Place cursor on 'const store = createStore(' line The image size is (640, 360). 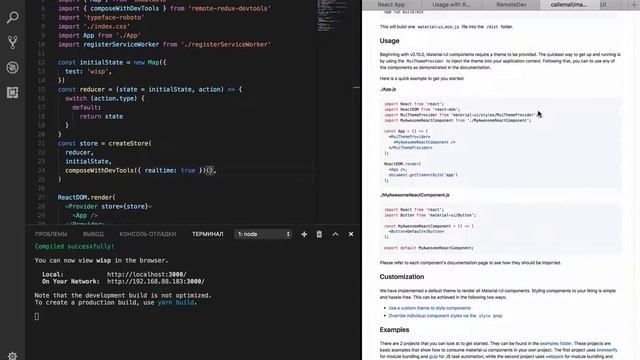click(x=104, y=144)
